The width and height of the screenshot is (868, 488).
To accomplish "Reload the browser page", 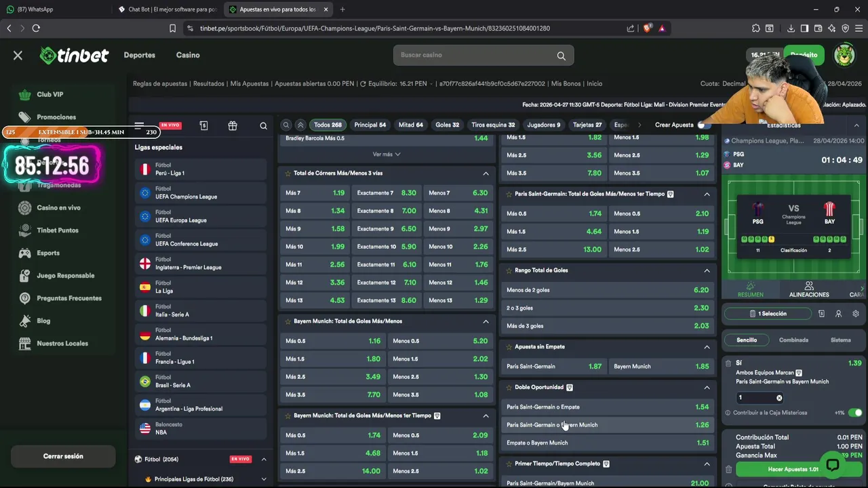I will coord(36,28).
